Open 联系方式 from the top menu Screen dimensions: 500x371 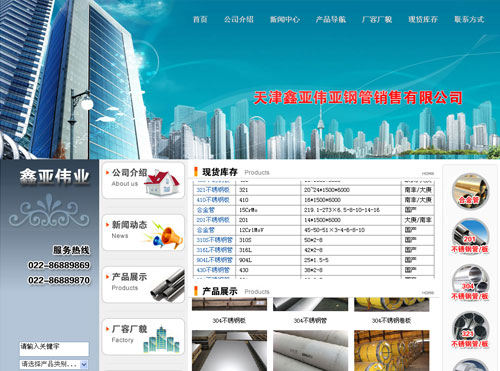pos(469,19)
